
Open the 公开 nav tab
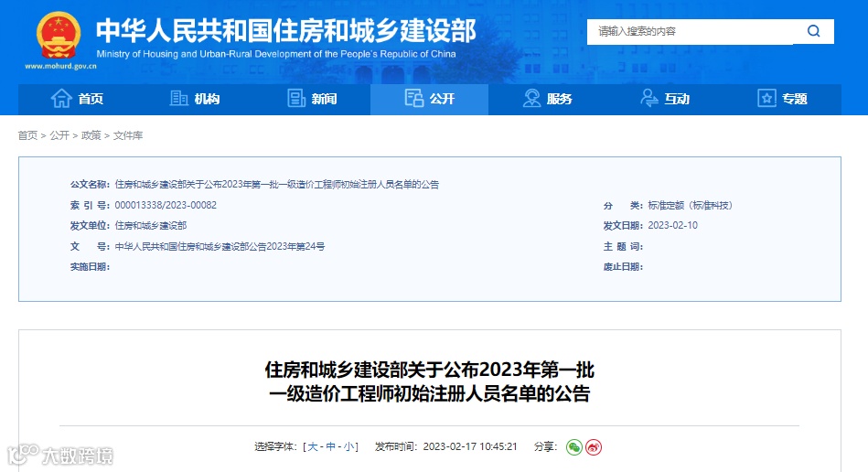pos(429,99)
